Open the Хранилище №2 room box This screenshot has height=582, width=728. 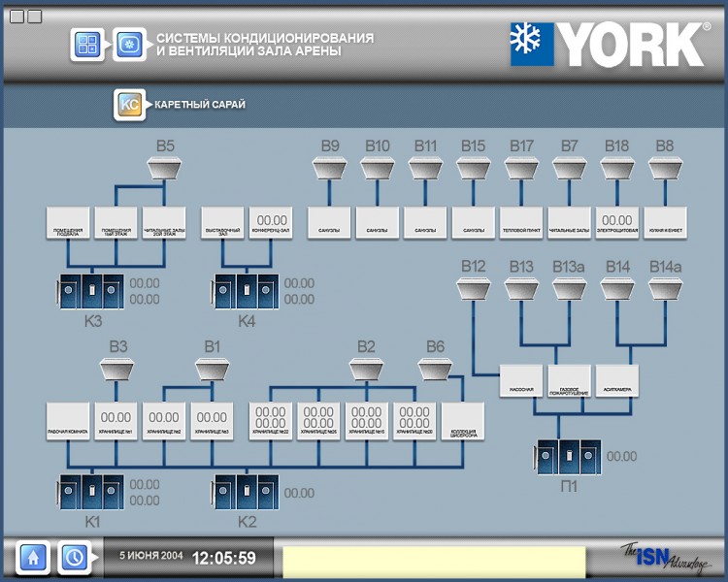pos(164,421)
